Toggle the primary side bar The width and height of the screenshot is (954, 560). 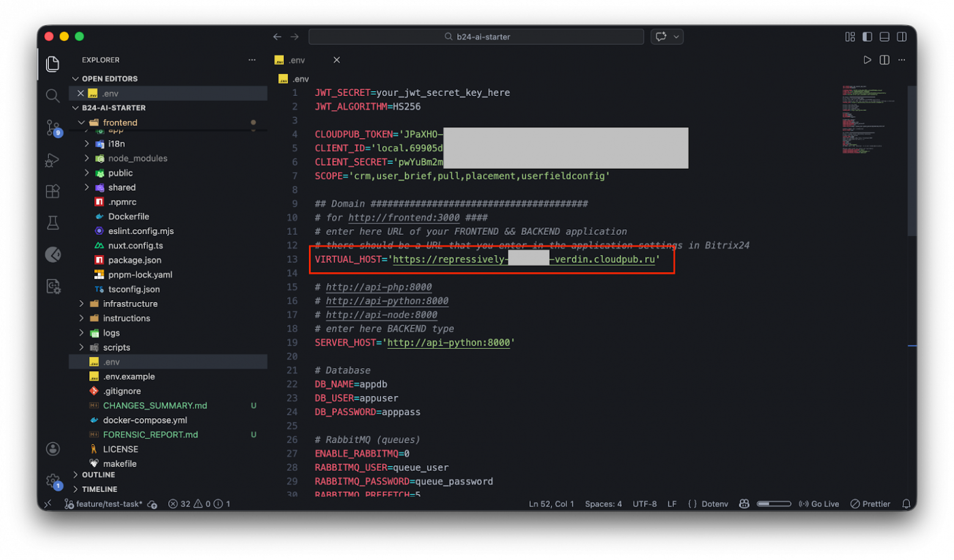(x=867, y=37)
